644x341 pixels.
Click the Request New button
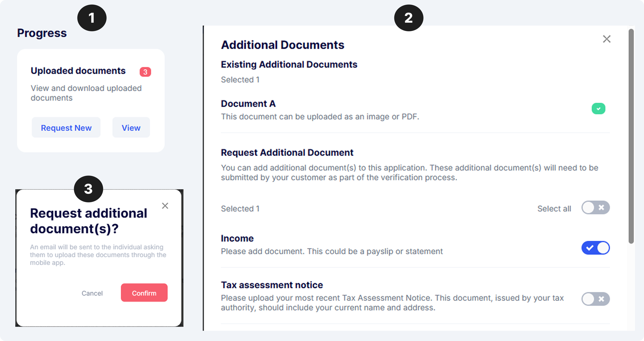(x=66, y=128)
